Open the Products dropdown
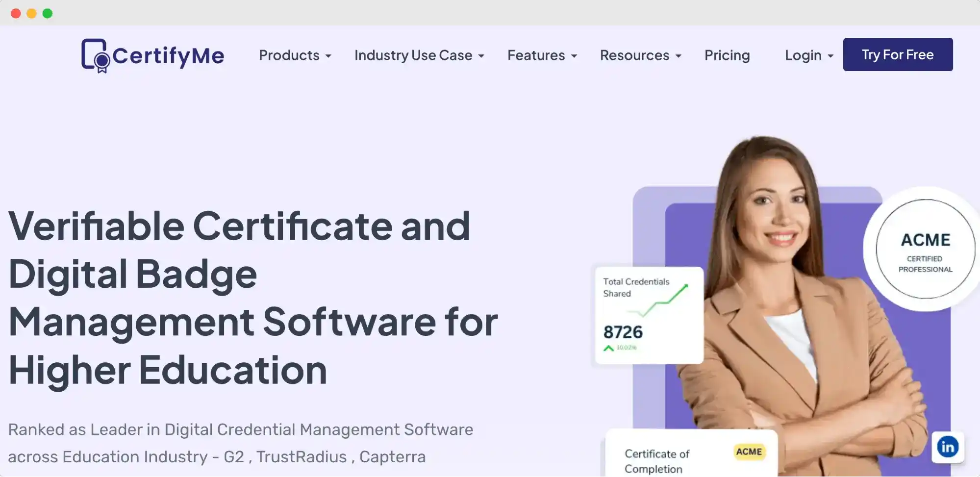The width and height of the screenshot is (980, 477). pyautogui.click(x=295, y=55)
